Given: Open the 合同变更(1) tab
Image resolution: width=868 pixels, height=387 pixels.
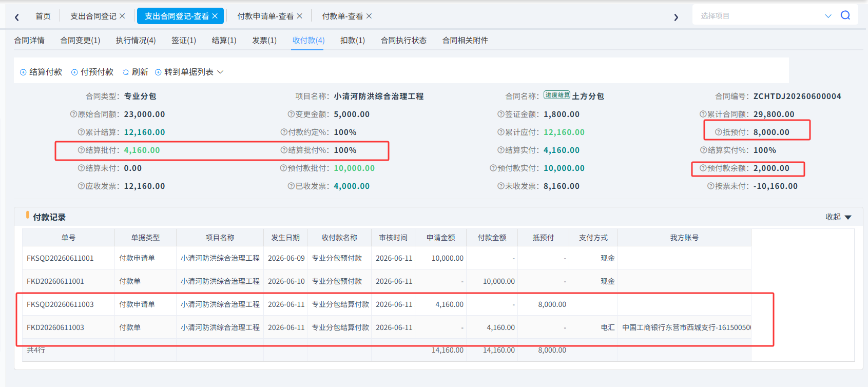Looking at the screenshot, I should tap(80, 40).
